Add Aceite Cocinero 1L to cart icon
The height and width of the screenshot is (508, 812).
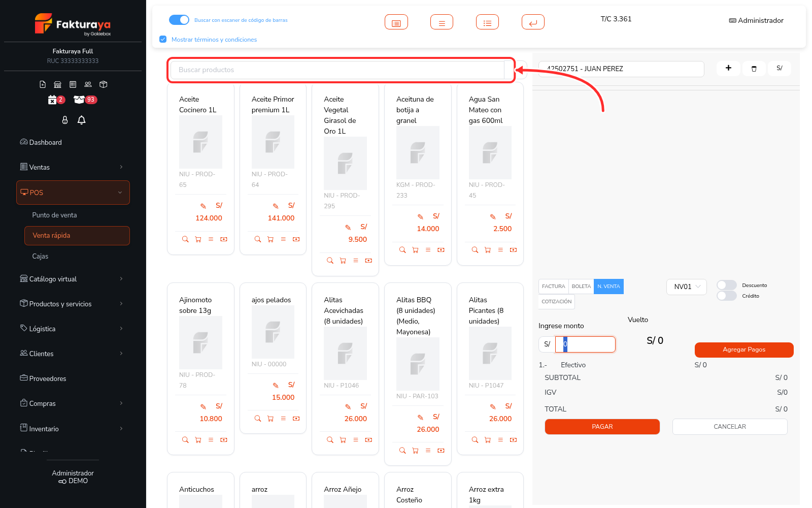pyautogui.click(x=198, y=239)
